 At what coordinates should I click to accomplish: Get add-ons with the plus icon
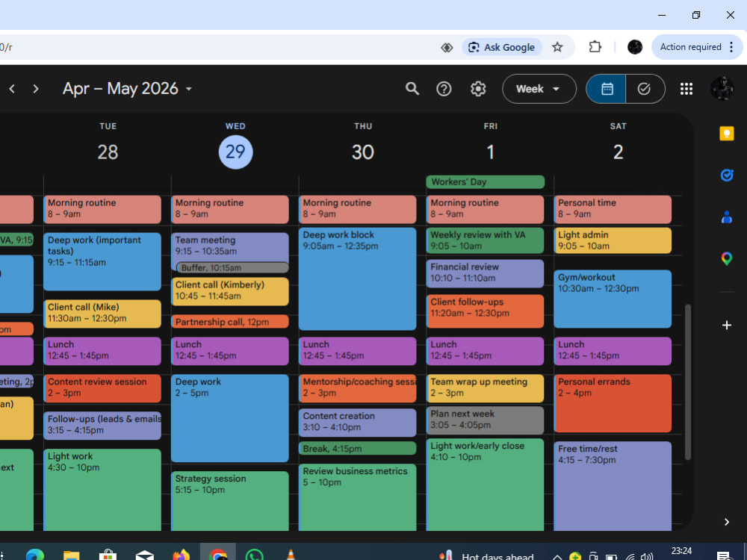tap(727, 326)
